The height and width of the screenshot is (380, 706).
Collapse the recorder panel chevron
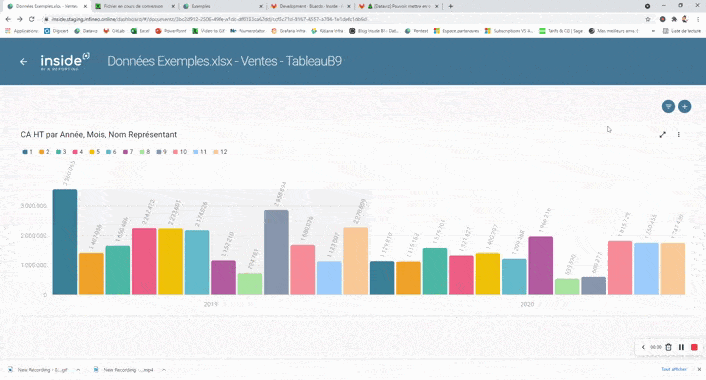click(643, 347)
